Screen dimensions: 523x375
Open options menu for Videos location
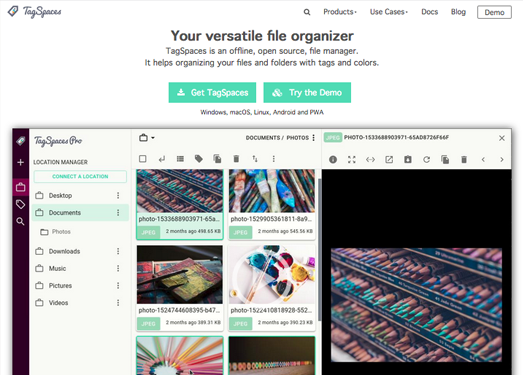[x=118, y=303]
